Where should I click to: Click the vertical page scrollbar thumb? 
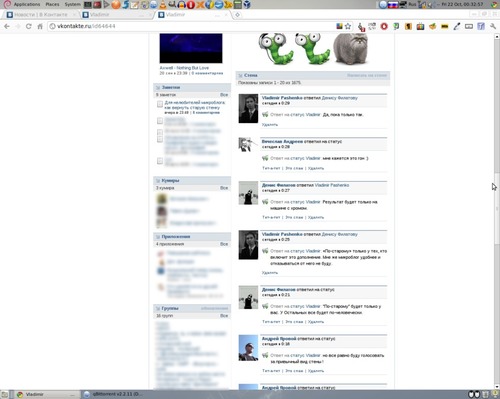pyautogui.click(x=497, y=209)
